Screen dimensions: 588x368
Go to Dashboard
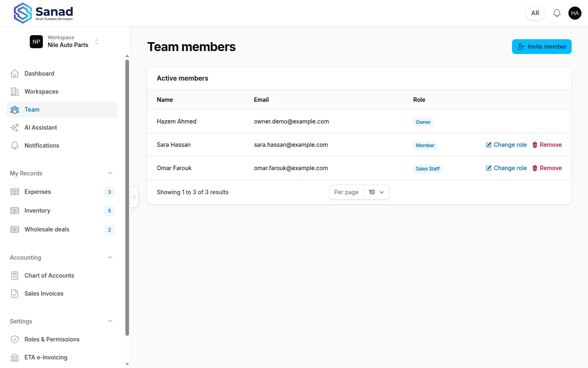point(62,74)
